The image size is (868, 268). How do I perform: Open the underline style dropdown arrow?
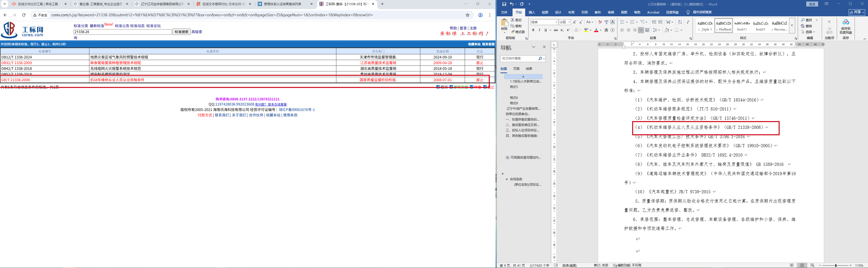(x=550, y=30)
